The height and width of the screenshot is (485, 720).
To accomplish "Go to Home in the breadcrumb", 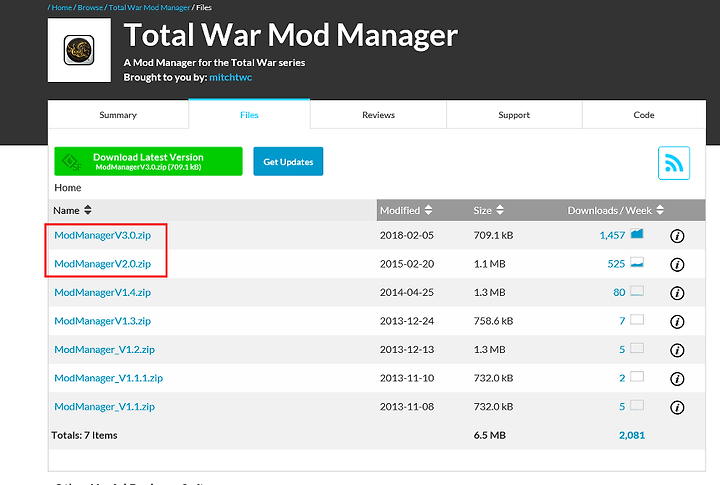I will tap(62, 7).
